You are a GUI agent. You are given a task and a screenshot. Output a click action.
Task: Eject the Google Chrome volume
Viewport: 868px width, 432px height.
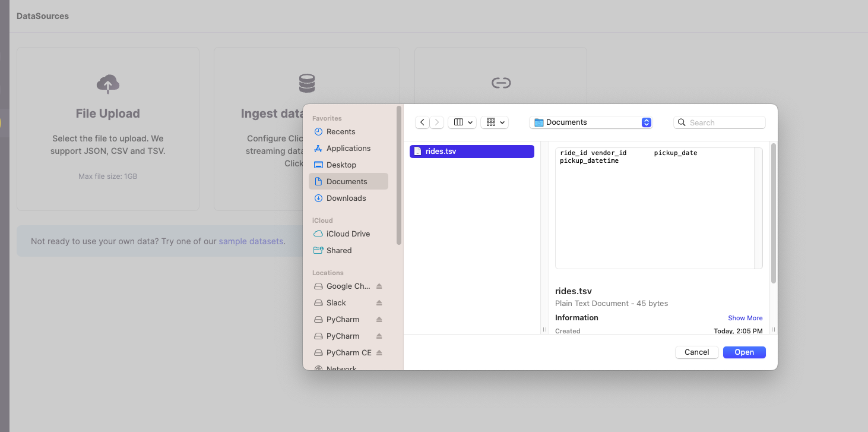point(379,286)
